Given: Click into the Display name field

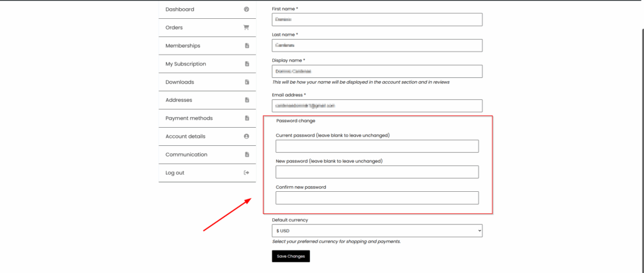Looking at the screenshot, I should [x=377, y=71].
